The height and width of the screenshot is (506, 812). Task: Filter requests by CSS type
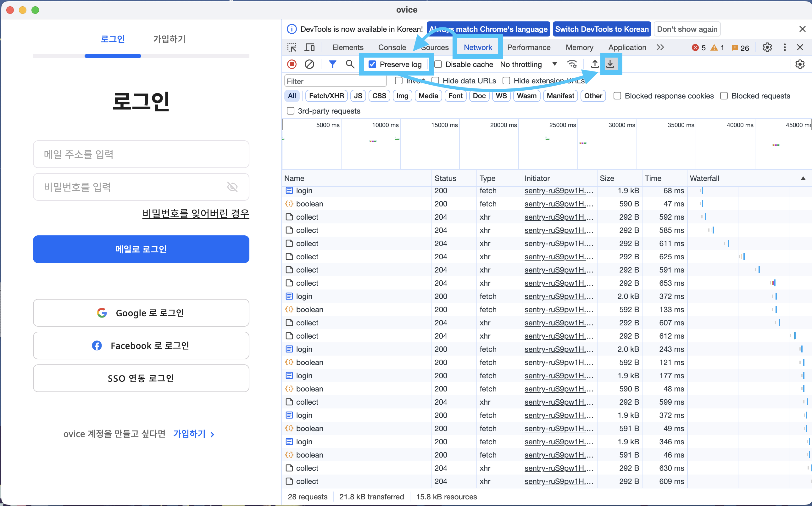[x=379, y=96]
